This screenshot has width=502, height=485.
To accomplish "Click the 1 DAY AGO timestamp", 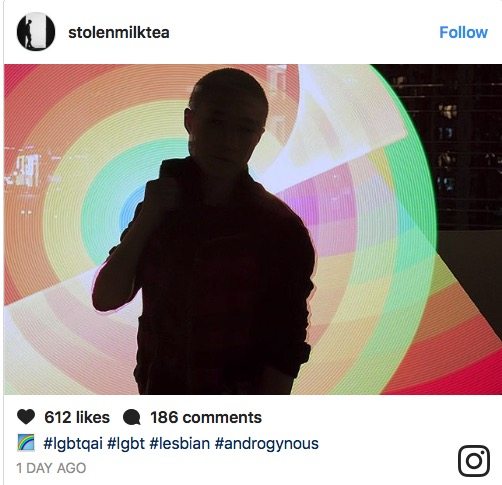I will click(x=51, y=468).
